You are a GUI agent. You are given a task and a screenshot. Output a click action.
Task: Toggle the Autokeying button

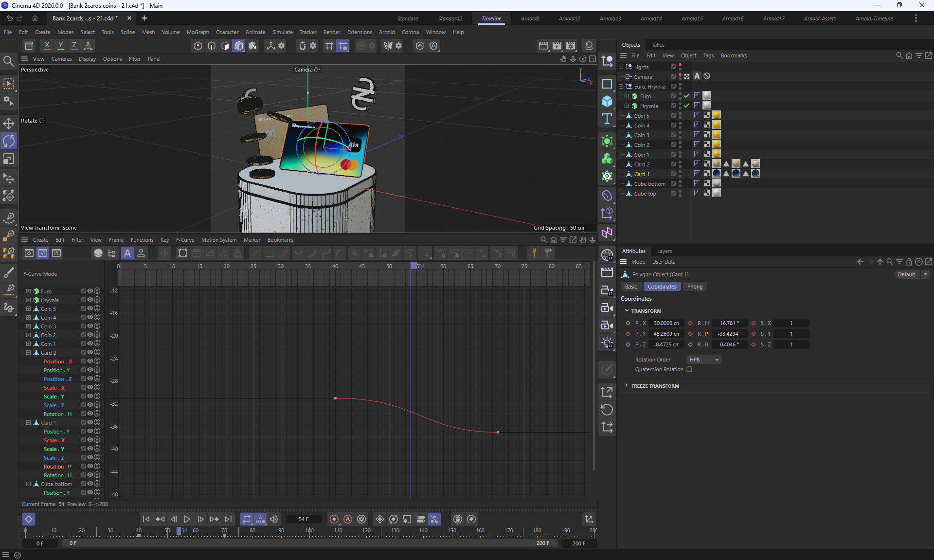tap(348, 519)
